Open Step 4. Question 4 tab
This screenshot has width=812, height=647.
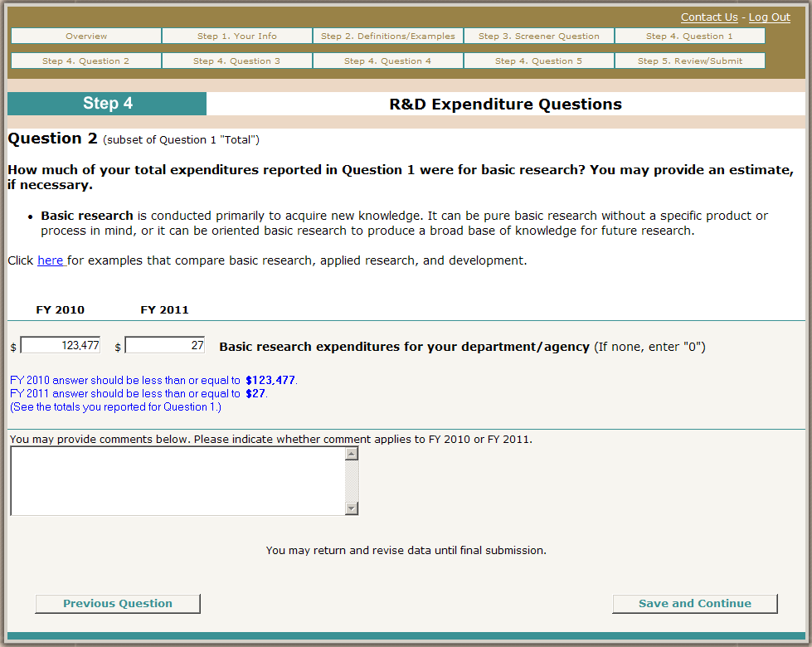coord(388,61)
